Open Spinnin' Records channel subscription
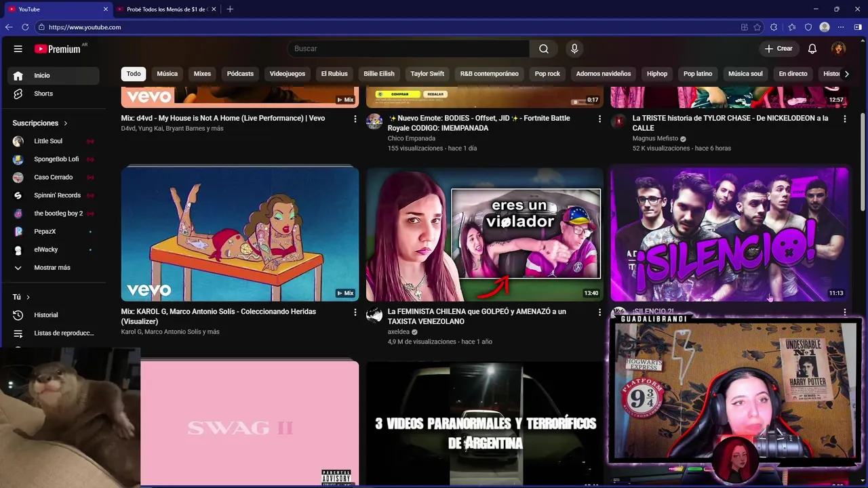Image resolution: width=868 pixels, height=488 pixels. pyautogui.click(x=54, y=195)
